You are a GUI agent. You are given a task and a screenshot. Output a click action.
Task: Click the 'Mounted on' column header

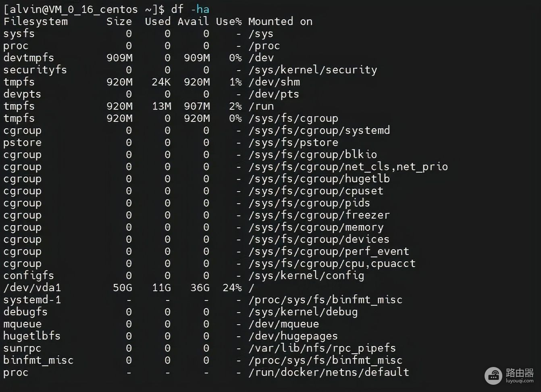pyautogui.click(x=280, y=21)
